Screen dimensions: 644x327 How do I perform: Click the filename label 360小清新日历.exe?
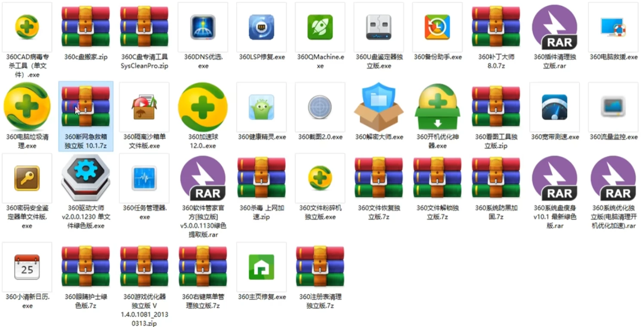click(x=27, y=301)
